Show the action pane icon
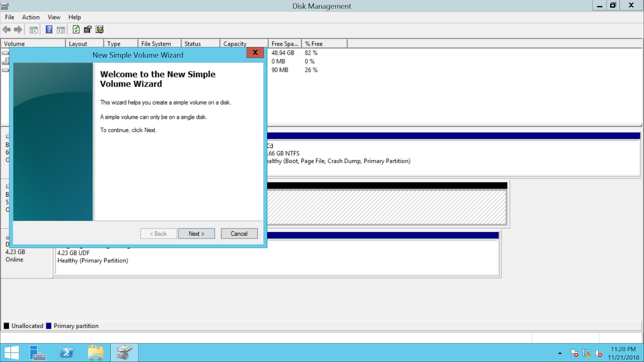Screen dimensions: 644x362 [60, 29]
